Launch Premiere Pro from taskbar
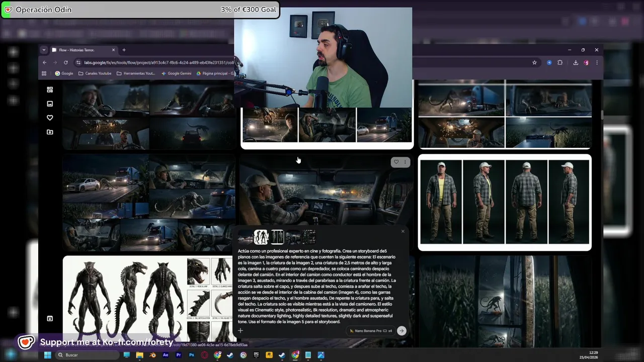 [179, 355]
